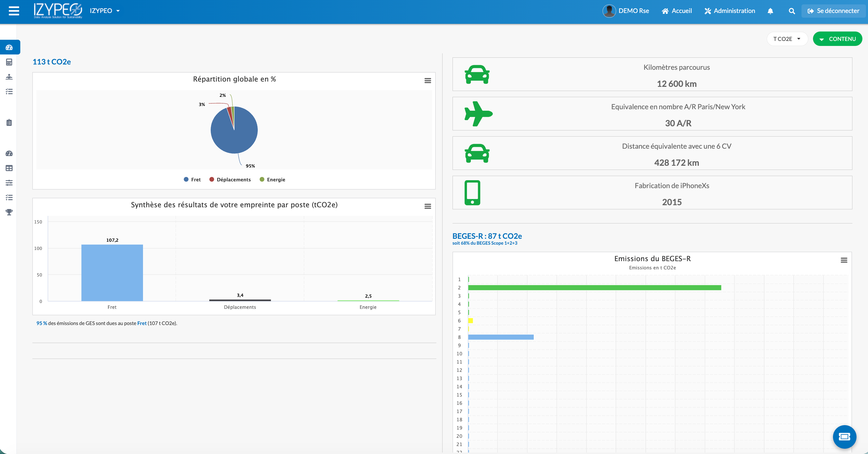Toggle Energie series in pie legend
The height and width of the screenshot is (454, 868).
point(272,179)
